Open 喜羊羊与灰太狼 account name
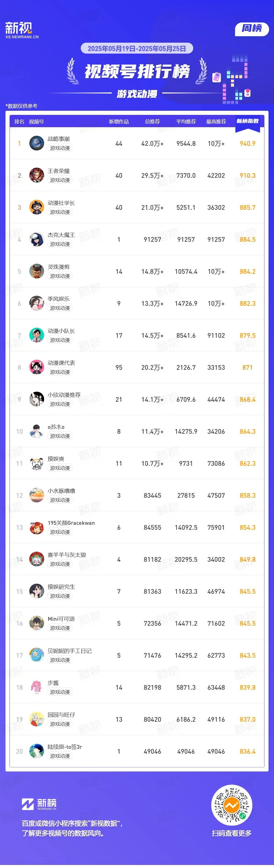274x868 pixels. (x=67, y=555)
